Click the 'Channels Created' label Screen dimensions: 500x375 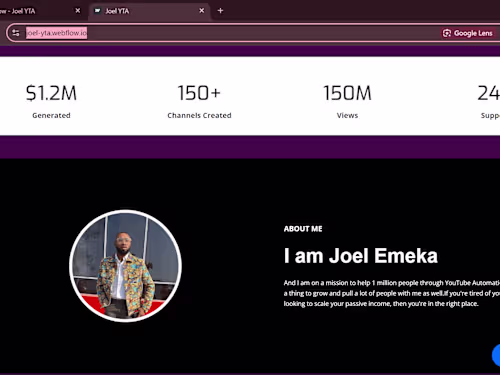tap(199, 115)
